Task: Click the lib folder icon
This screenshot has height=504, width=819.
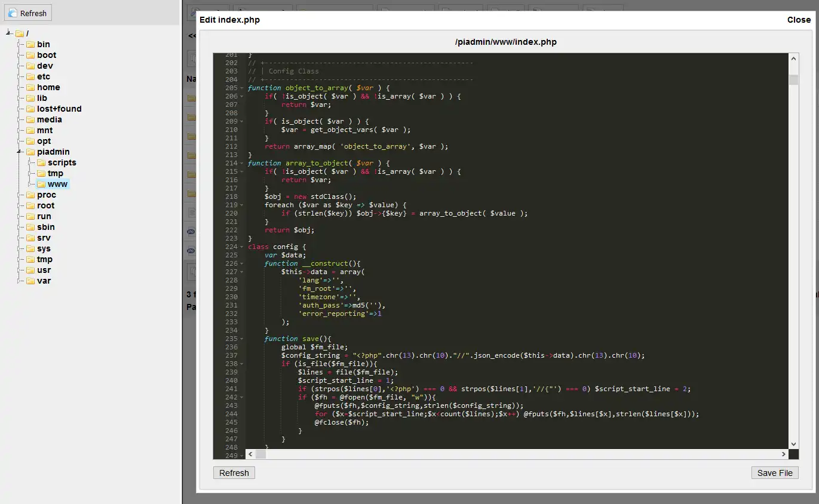Action: [30, 98]
